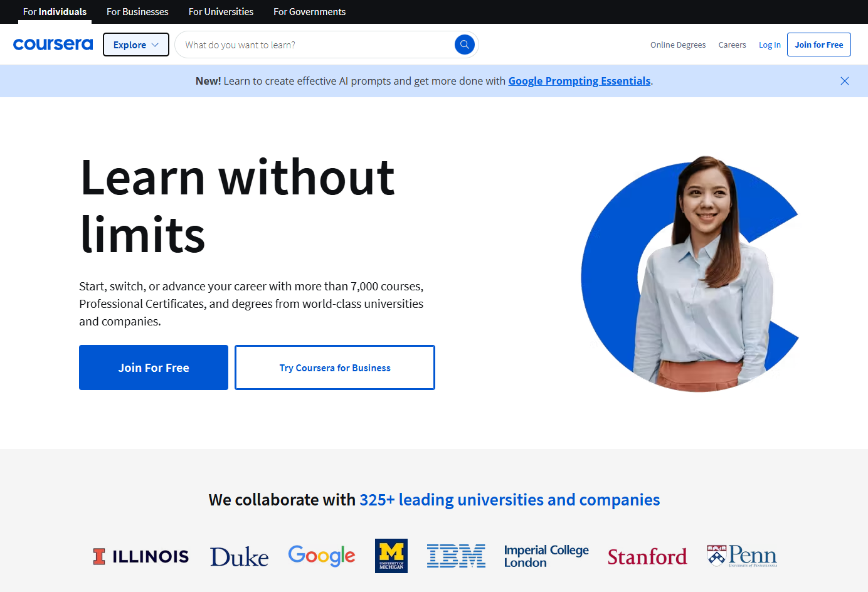Click the large blue Join For Free button
Viewport: 868px width, 592px height.
coord(154,367)
